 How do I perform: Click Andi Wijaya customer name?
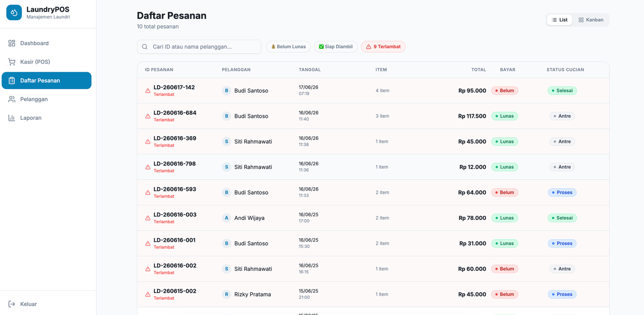pos(249,218)
